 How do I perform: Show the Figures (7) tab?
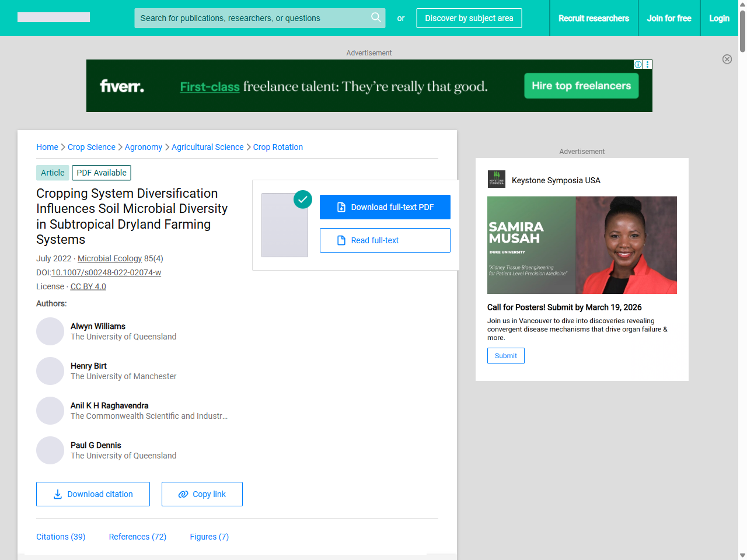coord(209,537)
